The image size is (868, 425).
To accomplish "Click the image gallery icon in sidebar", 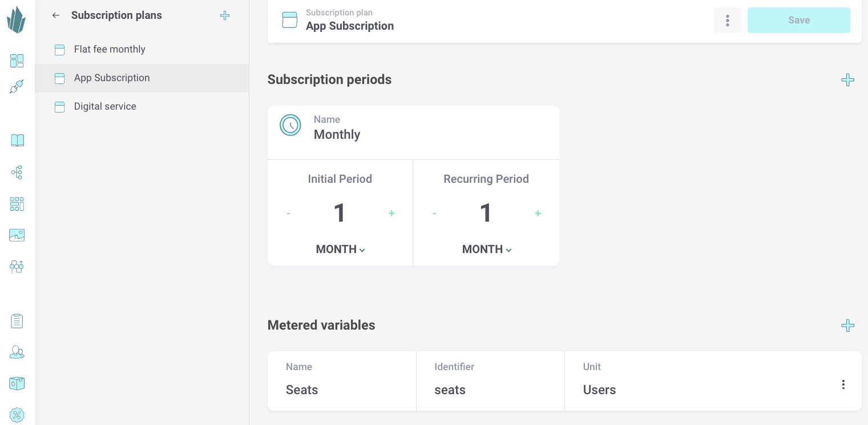I will (17, 235).
